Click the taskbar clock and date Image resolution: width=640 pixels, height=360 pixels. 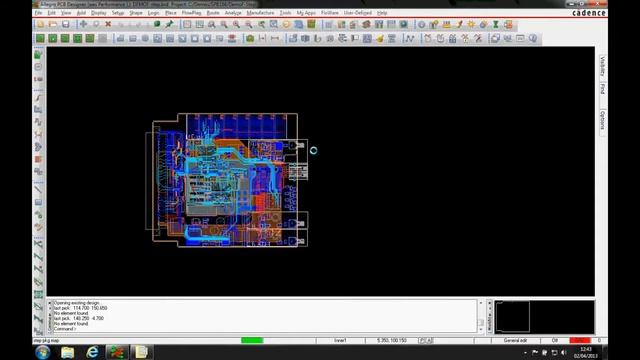tap(586, 353)
